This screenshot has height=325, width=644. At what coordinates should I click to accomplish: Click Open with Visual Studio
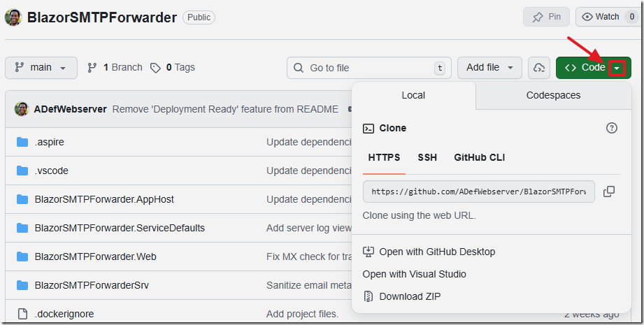[x=414, y=274]
